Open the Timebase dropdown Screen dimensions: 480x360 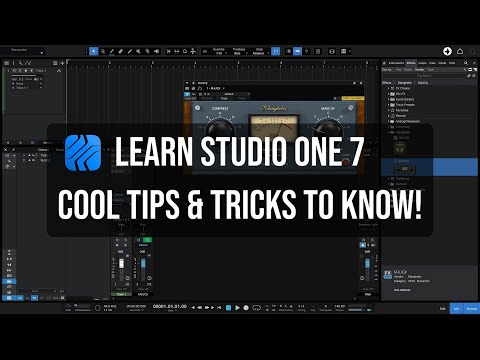pyautogui.click(x=239, y=51)
